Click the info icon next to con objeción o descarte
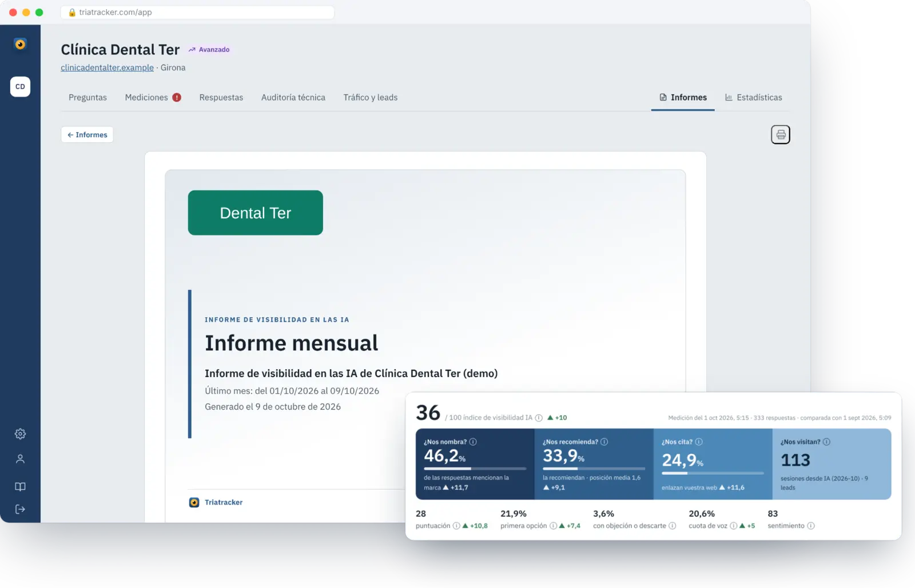This screenshot has width=915, height=588. click(x=673, y=526)
